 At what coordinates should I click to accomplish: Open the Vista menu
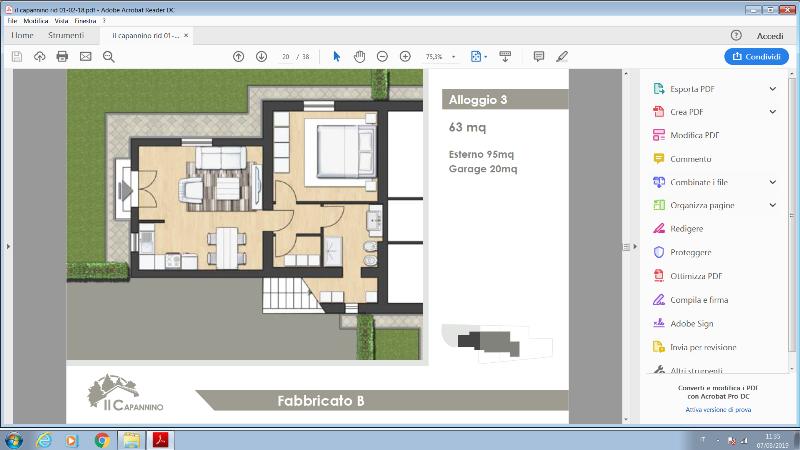[62, 20]
